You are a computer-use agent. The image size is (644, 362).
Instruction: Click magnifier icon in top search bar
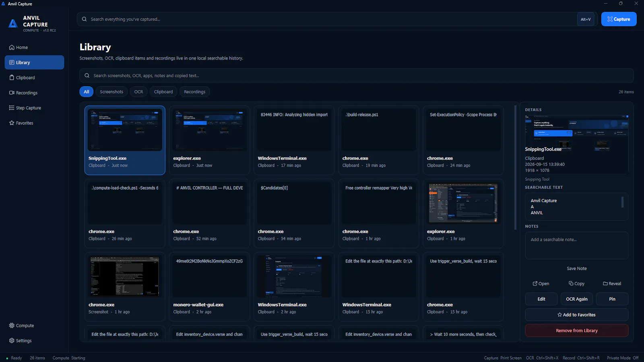coord(85,19)
